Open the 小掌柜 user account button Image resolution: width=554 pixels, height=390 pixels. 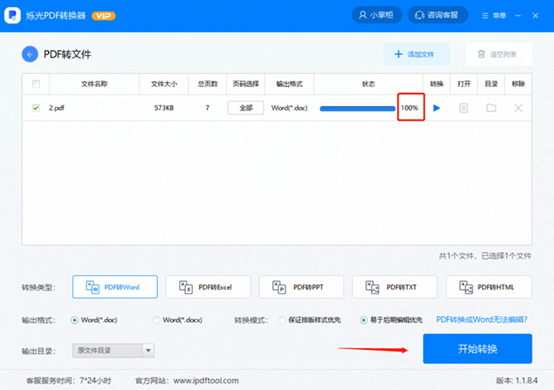(377, 15)
